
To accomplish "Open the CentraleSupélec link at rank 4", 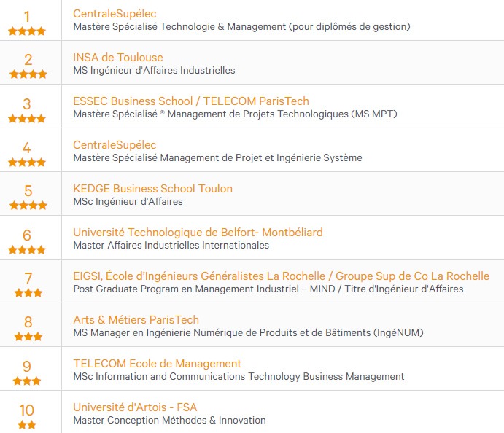I will click(115, 145).
